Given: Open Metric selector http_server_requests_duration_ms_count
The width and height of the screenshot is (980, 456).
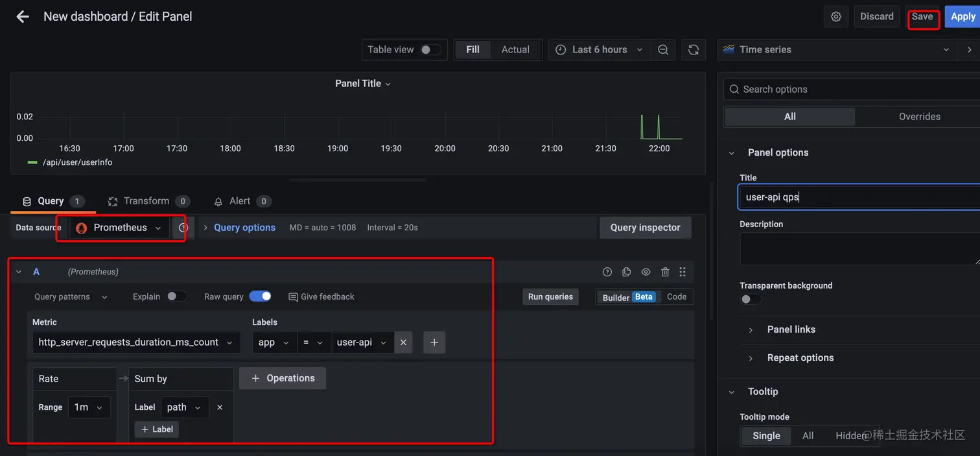Looking at the screenshot, I should [136, 342].
